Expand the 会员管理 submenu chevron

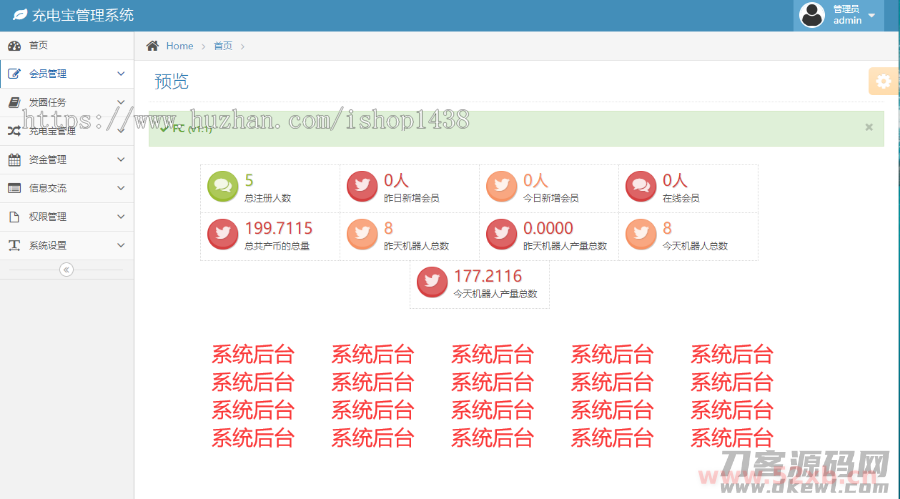(121, 74)
